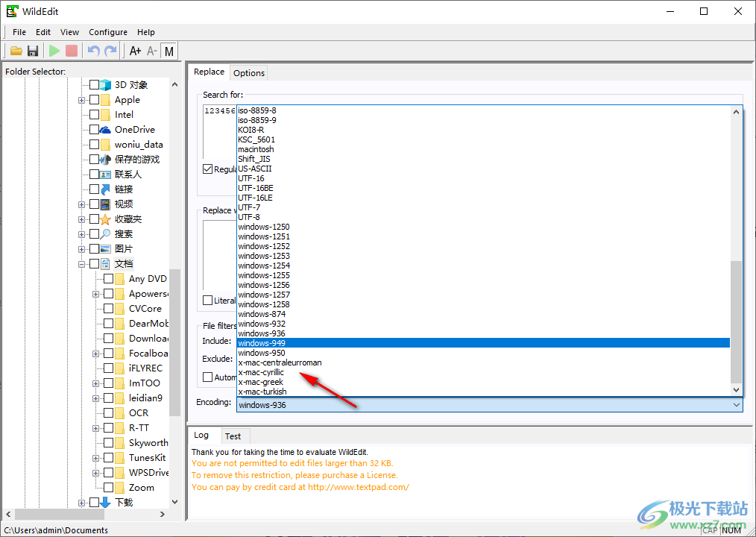Screen dimensions: 756x537
Task: Click the red Stop square icon
Action: click(72, 51)
